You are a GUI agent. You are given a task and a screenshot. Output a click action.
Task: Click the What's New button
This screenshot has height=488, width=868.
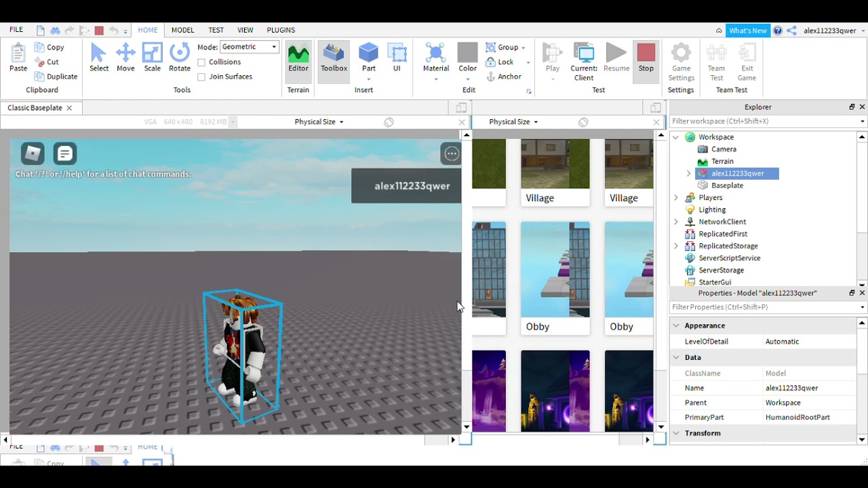pyautogui.click(x=748, y=30)
